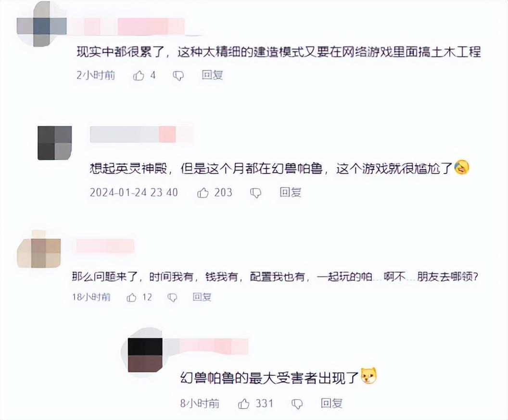Image resolution: width=508 pixels, height=420 pixels.
Task: Dislike the 18小时前 comment
Action: point(172,297)
